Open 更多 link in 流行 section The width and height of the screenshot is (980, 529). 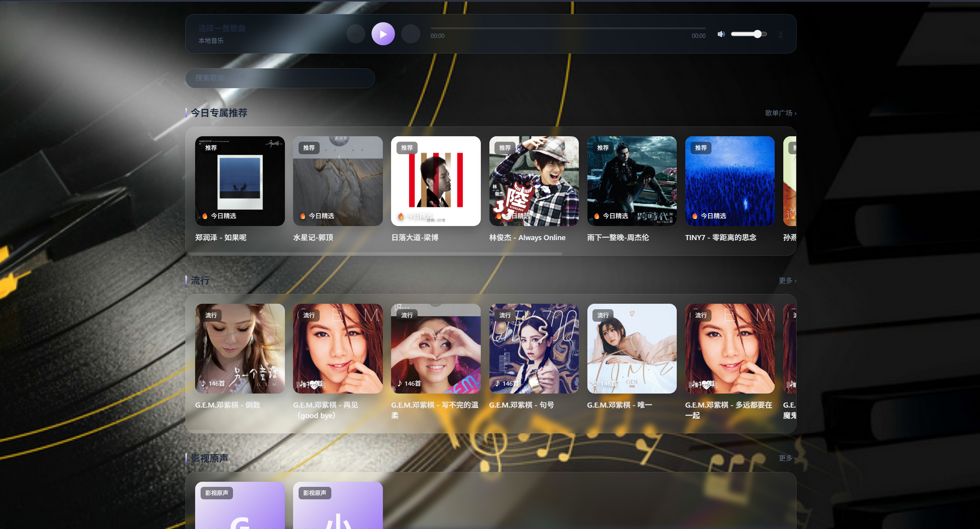787,281
